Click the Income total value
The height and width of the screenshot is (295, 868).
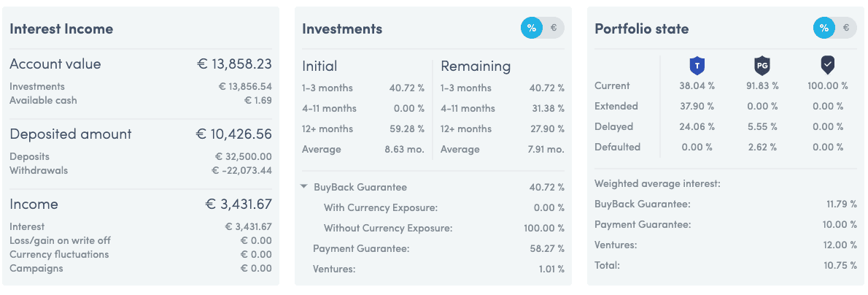click(x=239, y=204)
